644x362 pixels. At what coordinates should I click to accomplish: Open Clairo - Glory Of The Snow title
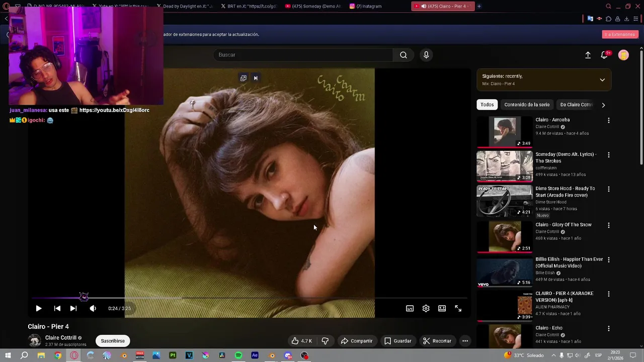pyautogui.click(x=563, y=225)
